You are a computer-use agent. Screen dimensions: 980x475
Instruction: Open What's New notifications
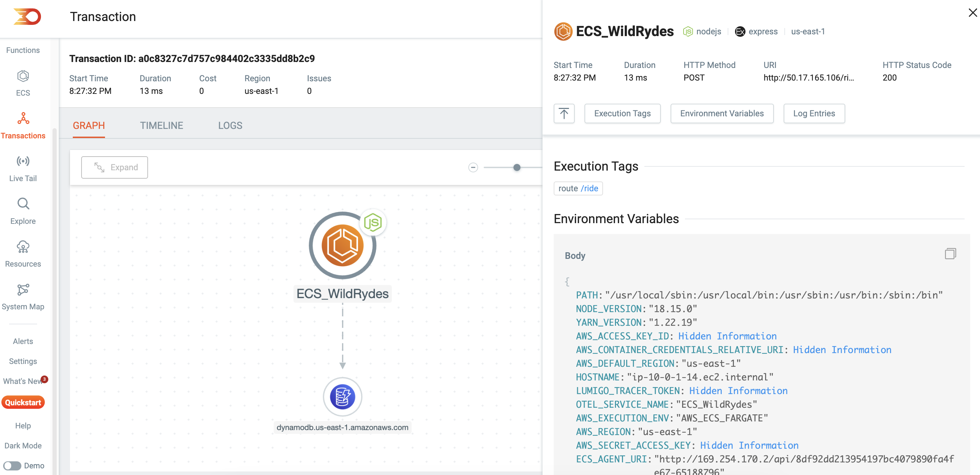tap(23, 381)
